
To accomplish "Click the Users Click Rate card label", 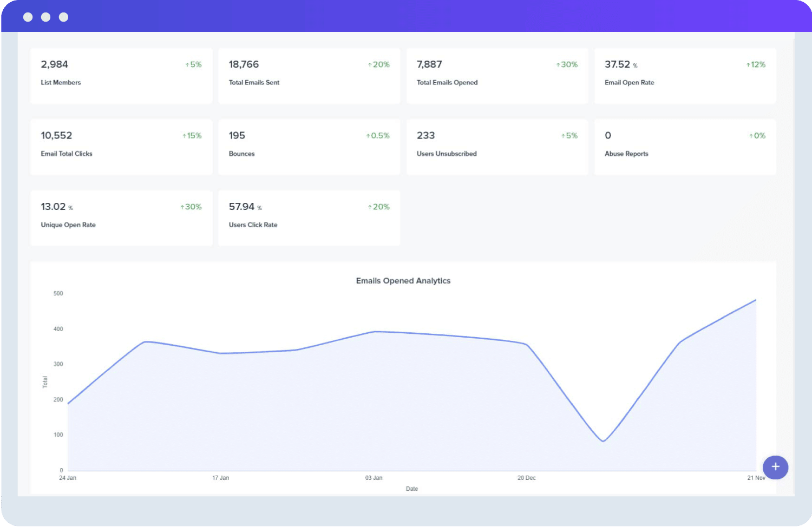I will pos(253,225).
